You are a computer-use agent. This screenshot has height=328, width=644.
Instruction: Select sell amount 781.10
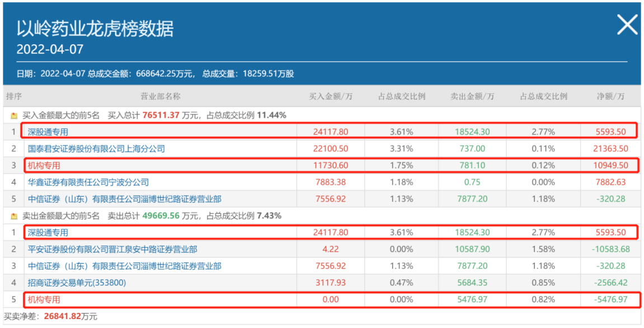pos(472,165)
